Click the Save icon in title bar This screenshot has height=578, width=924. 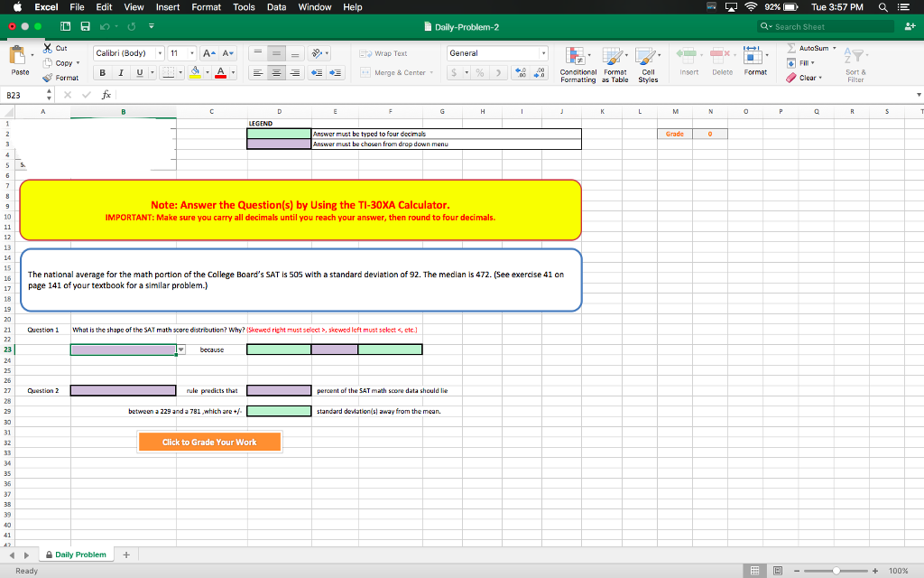pos(83,27)
